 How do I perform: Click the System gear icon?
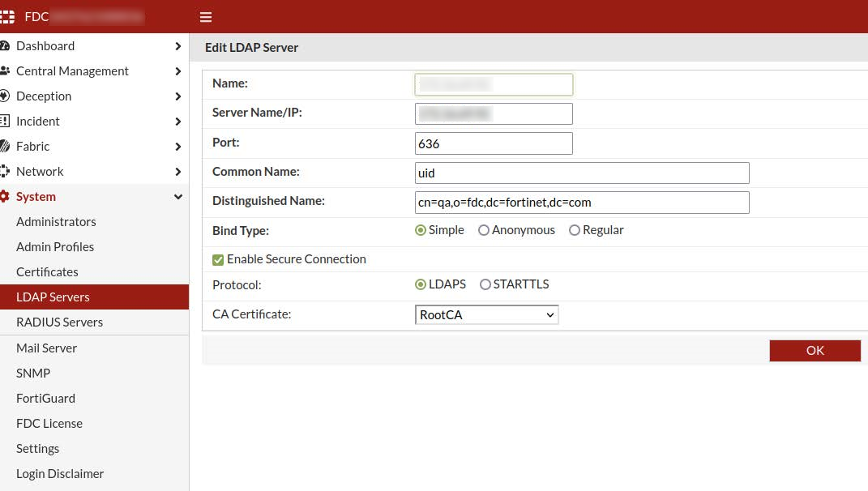pos(5,197)
